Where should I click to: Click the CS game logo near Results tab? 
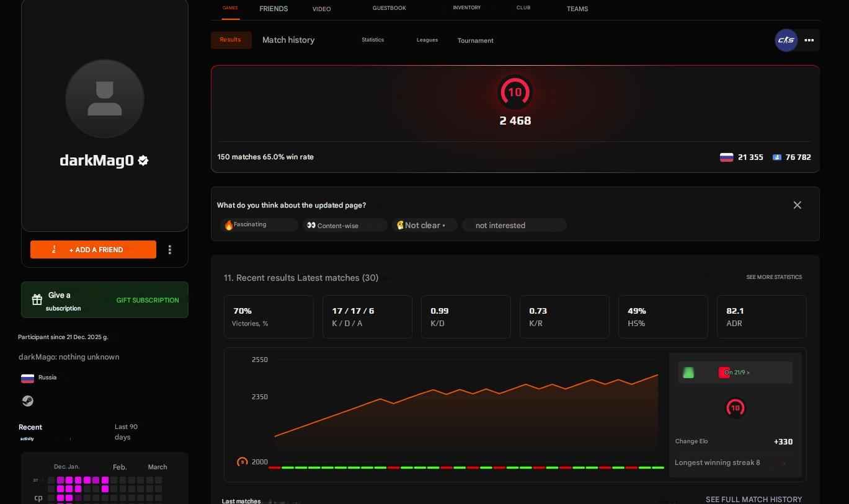[785, 40]
